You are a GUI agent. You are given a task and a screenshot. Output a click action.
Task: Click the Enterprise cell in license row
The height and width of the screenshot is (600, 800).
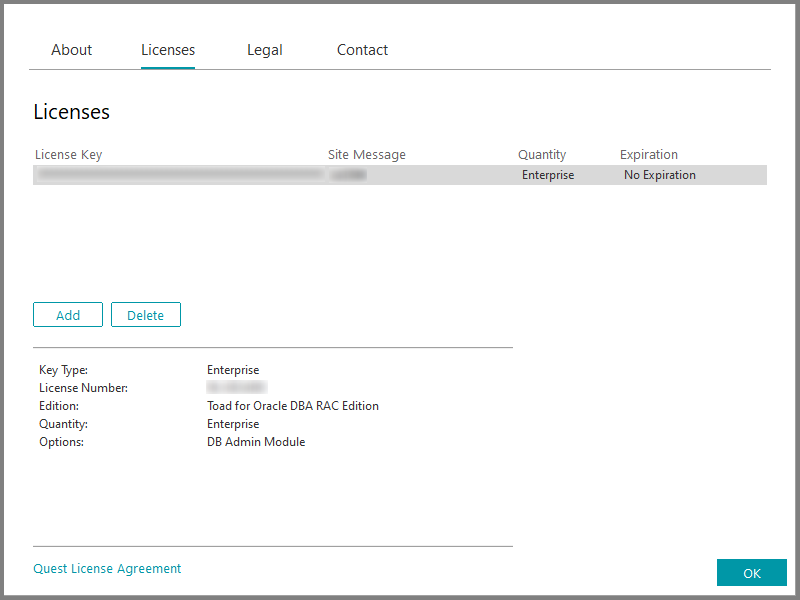tap(548, 175)
